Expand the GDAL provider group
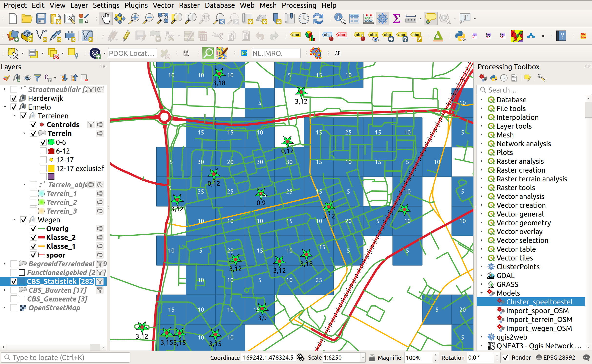592x364 pixels. pyautogui.click(x=481, y=276)
